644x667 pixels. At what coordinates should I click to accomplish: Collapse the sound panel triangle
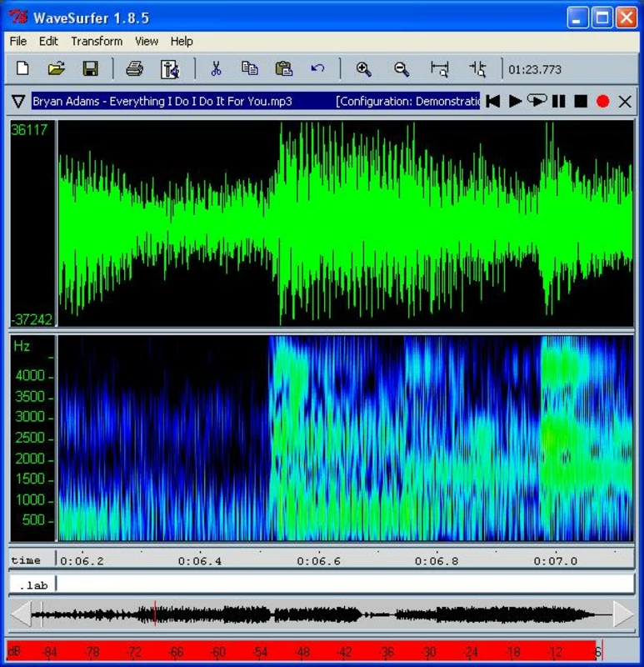pos(18,102)
